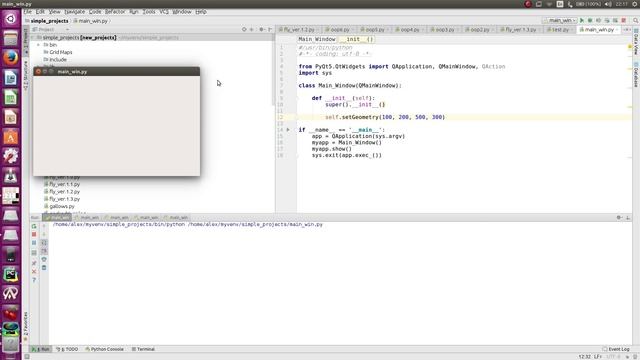Hide the Project panel
Viewport: 640px width, 360px height.
270,29
